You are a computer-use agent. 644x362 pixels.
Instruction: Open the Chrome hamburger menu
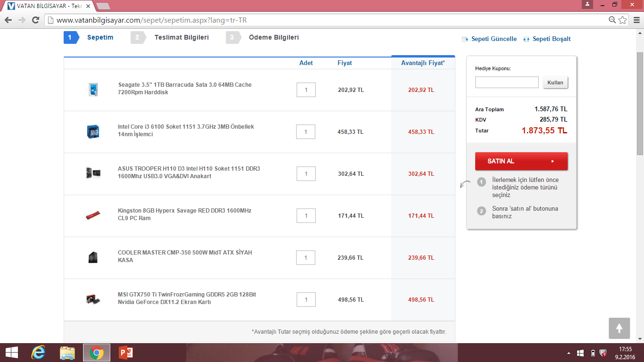636,20
